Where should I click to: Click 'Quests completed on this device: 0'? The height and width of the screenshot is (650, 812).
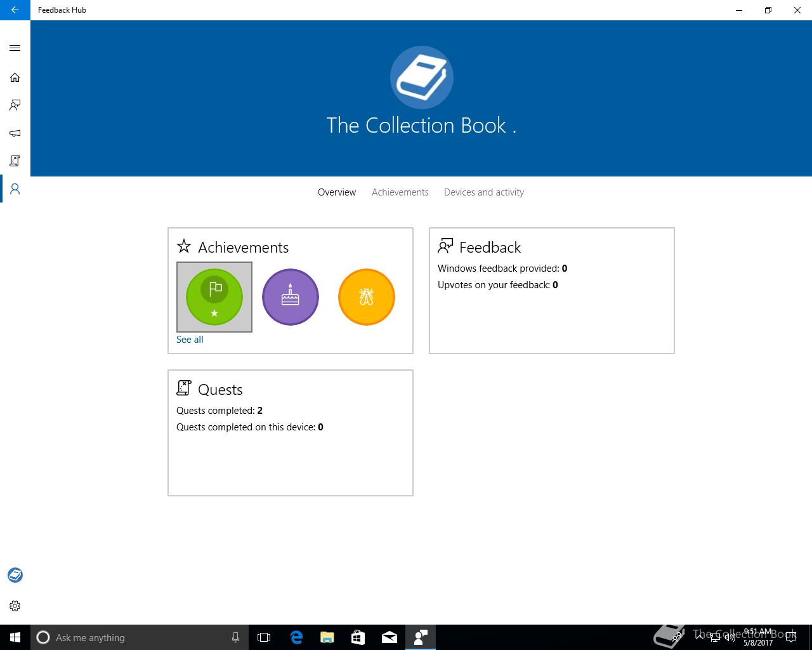pyautogui.click(x=250, y=427)
